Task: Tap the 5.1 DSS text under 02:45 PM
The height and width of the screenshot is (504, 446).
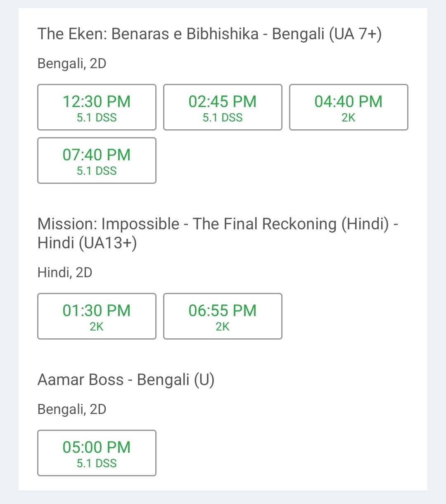Action: click(x=223, y=118)
